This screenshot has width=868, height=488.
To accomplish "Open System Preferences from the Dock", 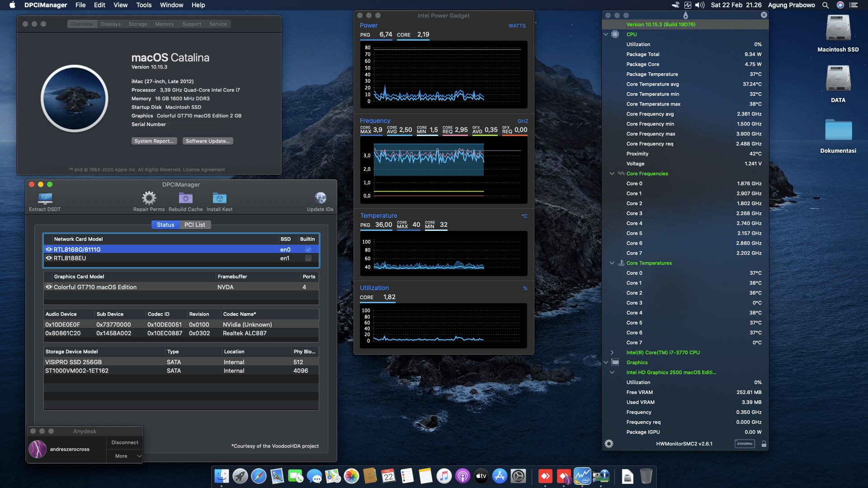I will tap(518, 476).
